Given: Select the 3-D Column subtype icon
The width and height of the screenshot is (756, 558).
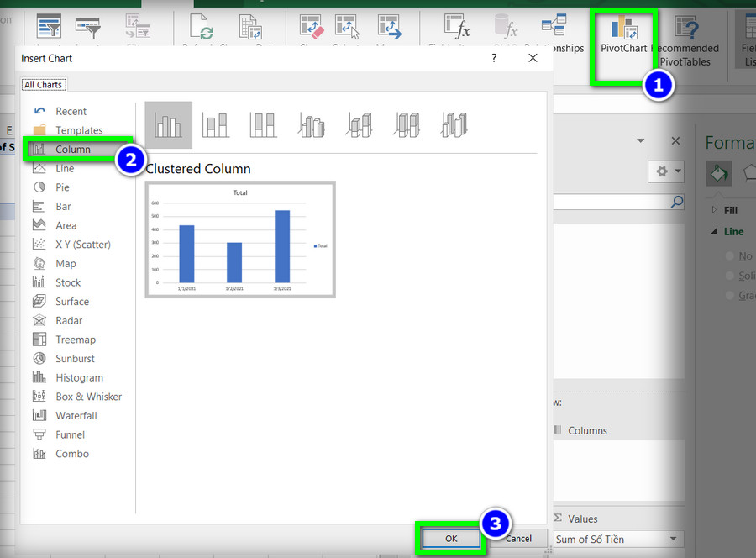Looking at the screenshot, I should [454, 125].
